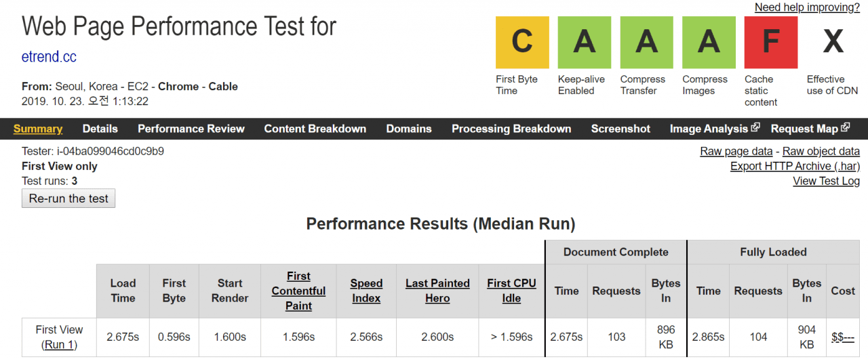Image resolution: width=868 pixels, height=359 pixels.
Task: Switch to Performance Review tab
Action: click(191, 129)
